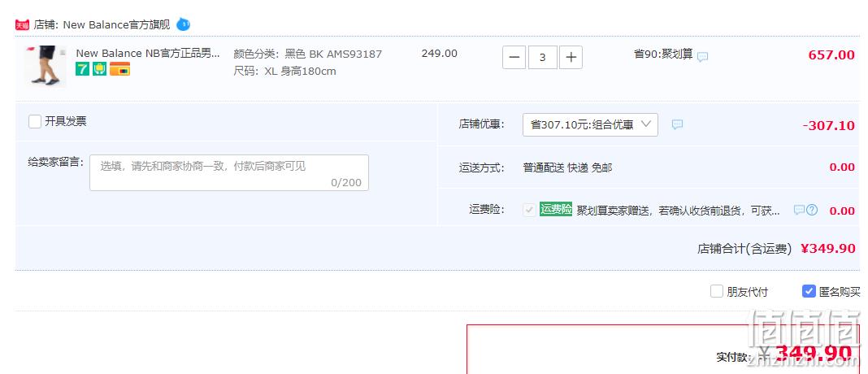
Task: Click the store name New Balance官方旗舰
Action: pyautogui.click(x=116, y=25)
